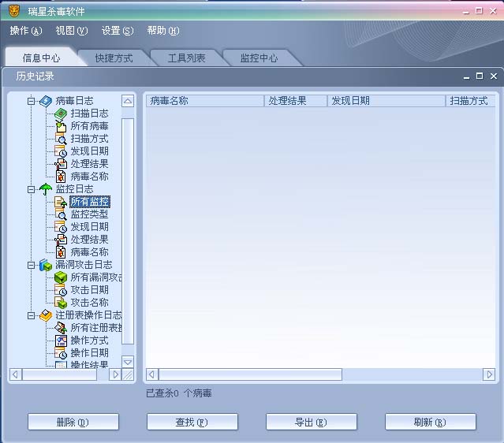Click the 监控类型 magnifier icon
This screenshot has width=504, height=443.
[61, 214]
